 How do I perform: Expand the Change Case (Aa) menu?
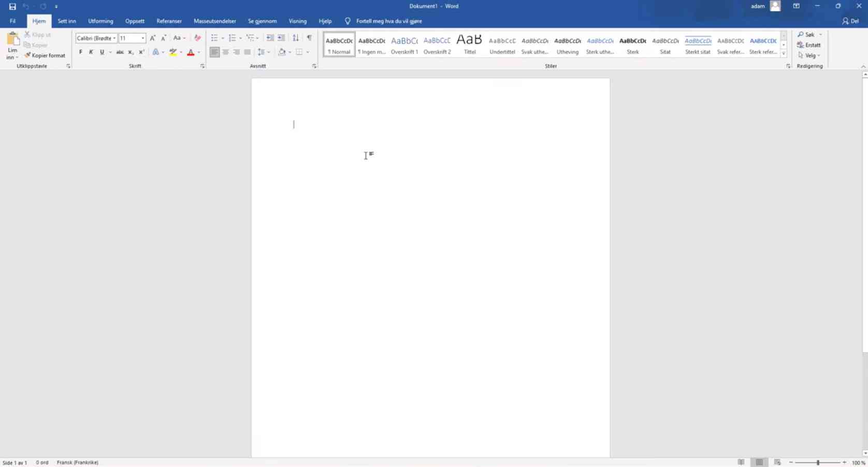point(179,38)
